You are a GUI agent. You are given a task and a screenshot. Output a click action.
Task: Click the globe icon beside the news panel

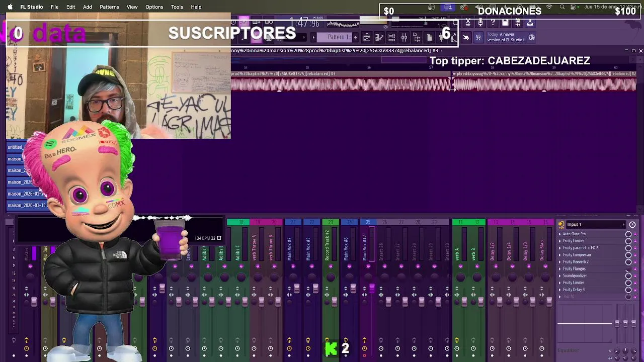tap(531, 38)
